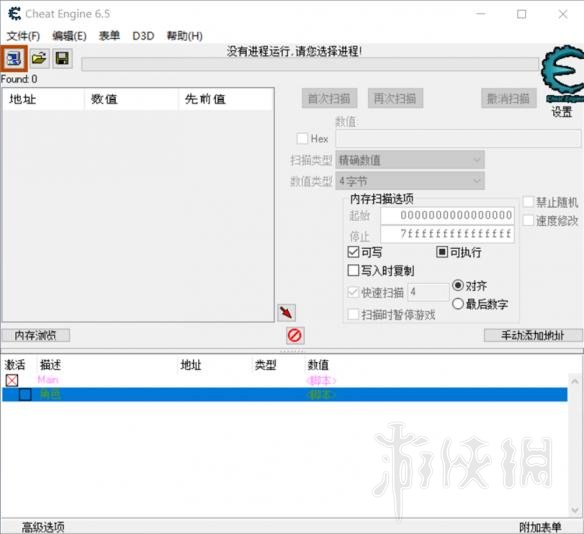Click the Cheat Engine logo

point(562,73)
